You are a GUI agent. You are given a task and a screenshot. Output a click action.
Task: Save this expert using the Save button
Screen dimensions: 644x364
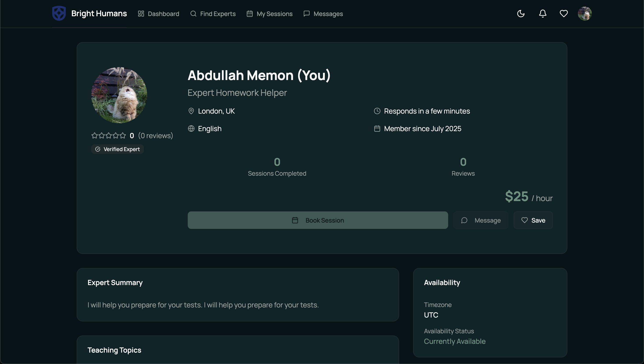tap(533, 220)
